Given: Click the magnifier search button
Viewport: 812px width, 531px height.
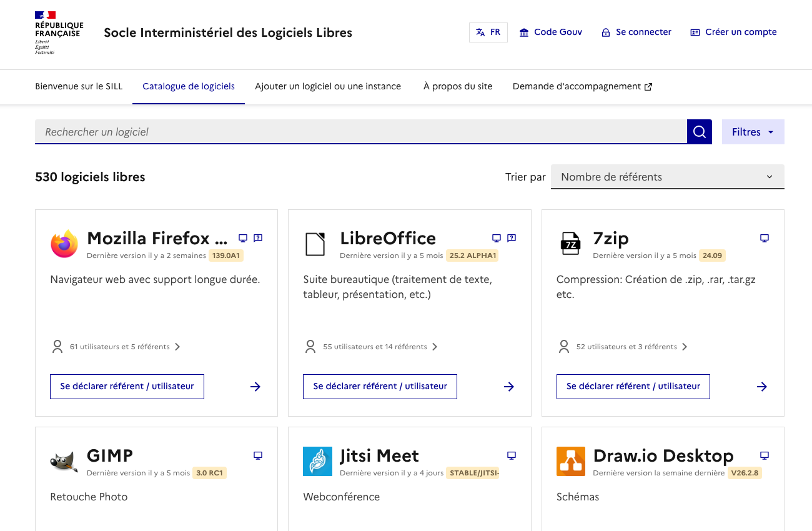Looking at the screenshot, I should point(700,132).
